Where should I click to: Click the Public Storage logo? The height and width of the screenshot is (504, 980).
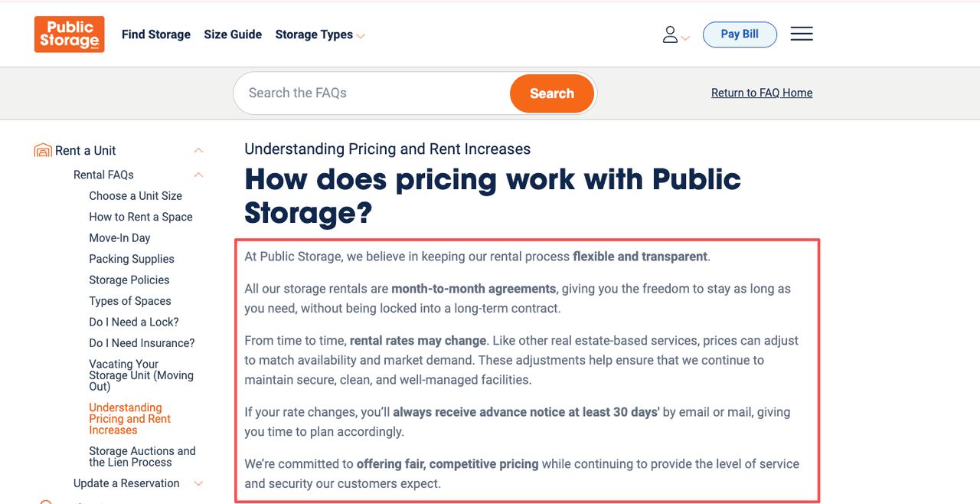pyautogui.click(x=69, y=34)
